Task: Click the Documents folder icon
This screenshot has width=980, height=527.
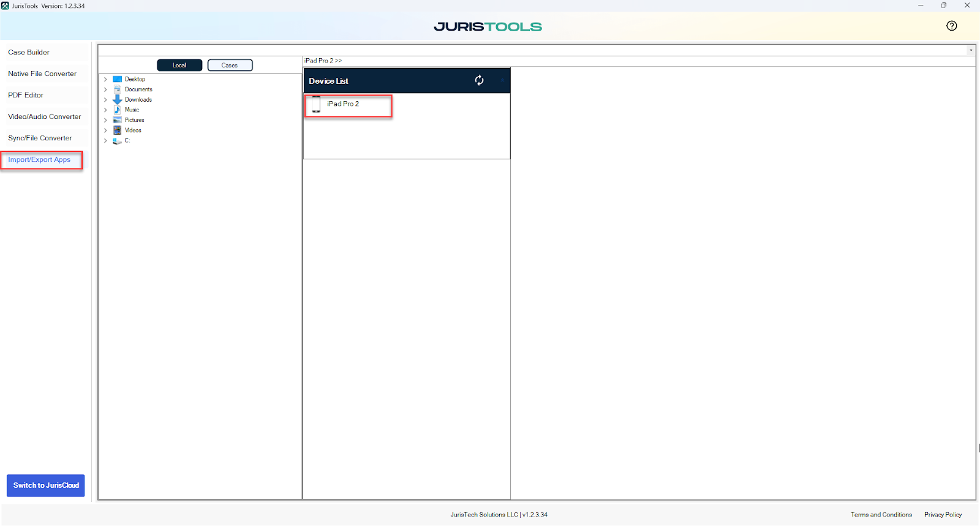Action: [x=117, y=89]
